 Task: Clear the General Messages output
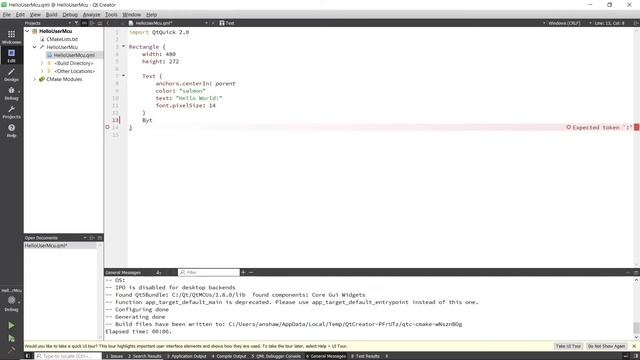tap(159, 272)
